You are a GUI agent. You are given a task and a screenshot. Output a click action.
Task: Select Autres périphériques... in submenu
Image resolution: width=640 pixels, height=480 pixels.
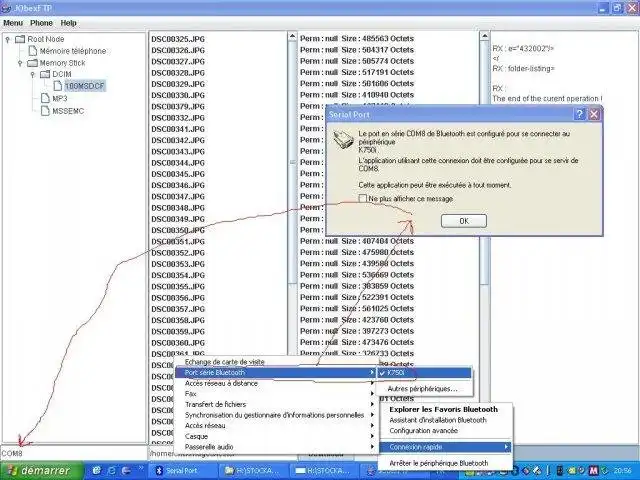click(423, 389)
